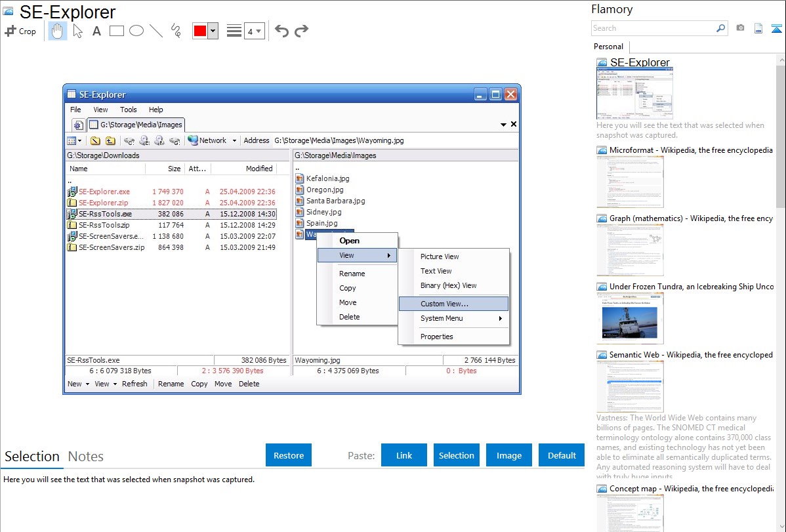
Task: Click the drive G: icon in toolbar
Action: (x=175, y=141)
